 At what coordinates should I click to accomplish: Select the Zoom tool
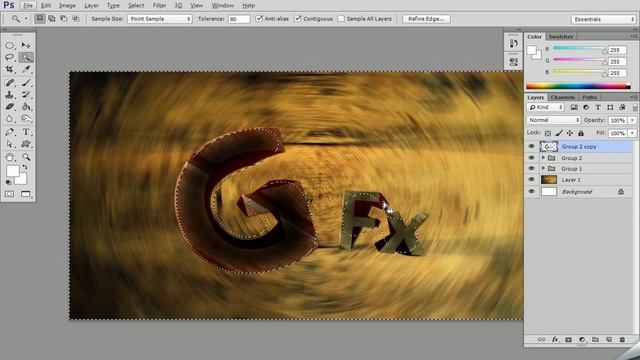pos(26,157)
